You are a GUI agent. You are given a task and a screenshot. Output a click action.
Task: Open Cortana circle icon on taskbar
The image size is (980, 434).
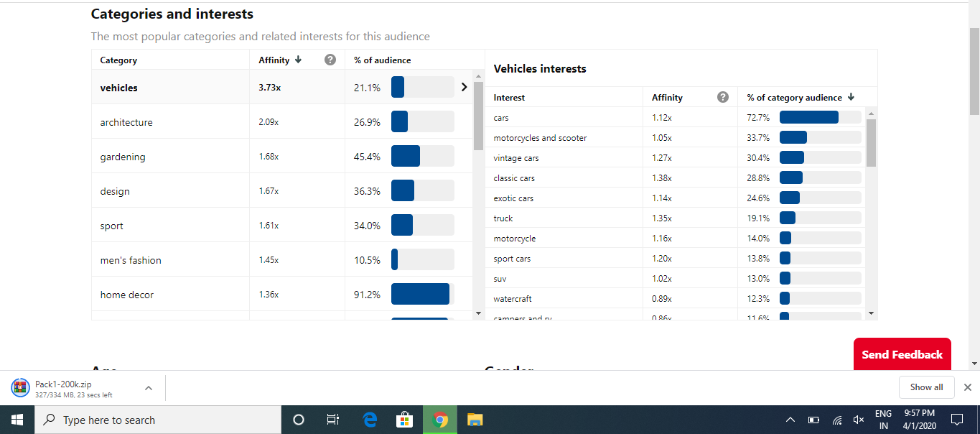[x=299, y=420]
